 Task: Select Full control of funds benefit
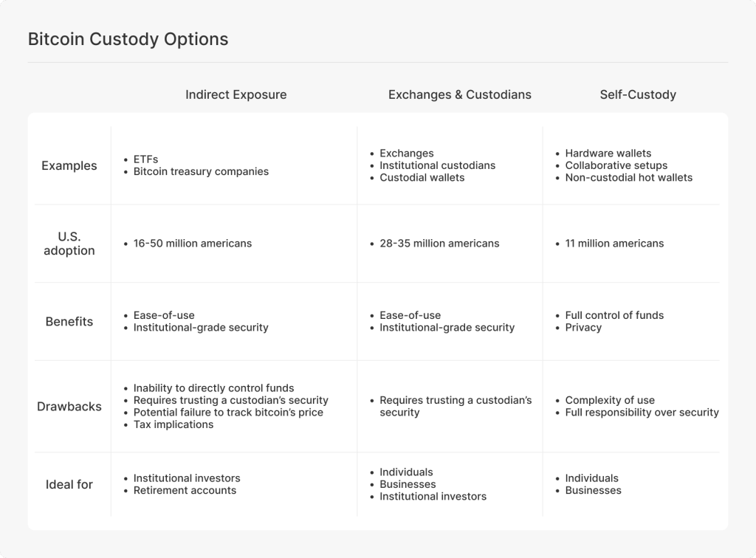[x=614, y=315]
